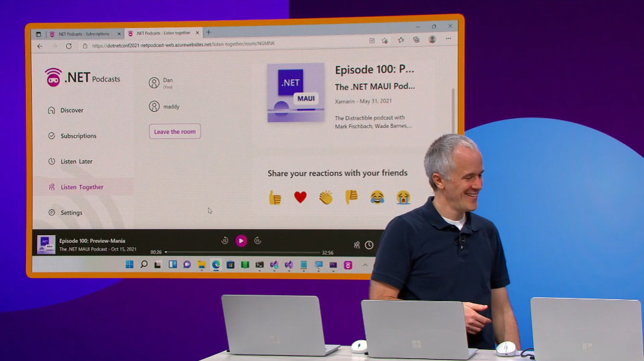This screenshot has width=644, height=361.
Task: Click the listen later clock in player bar
Action: [x=369, y=245]
